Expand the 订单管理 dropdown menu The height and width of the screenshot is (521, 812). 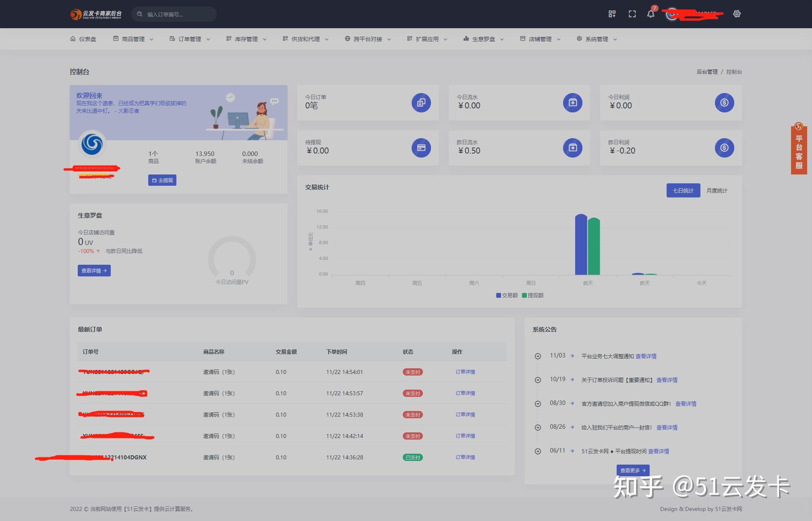(190, 39)
